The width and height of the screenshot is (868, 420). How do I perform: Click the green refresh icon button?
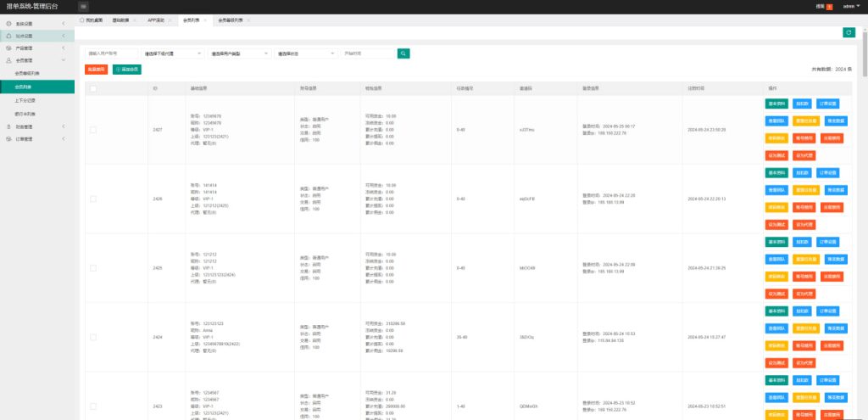click(x=849, y=33)
